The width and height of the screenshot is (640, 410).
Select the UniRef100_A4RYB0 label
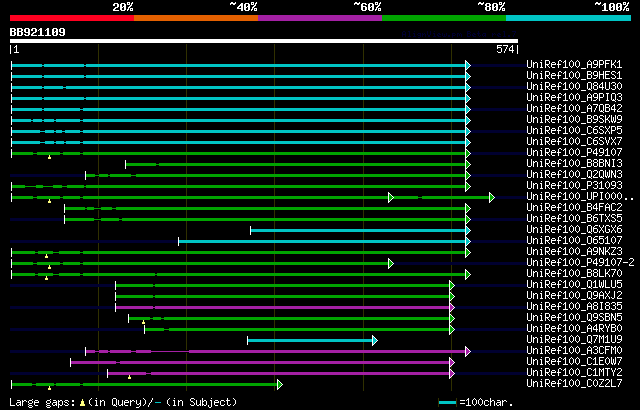tap(574, 329)
